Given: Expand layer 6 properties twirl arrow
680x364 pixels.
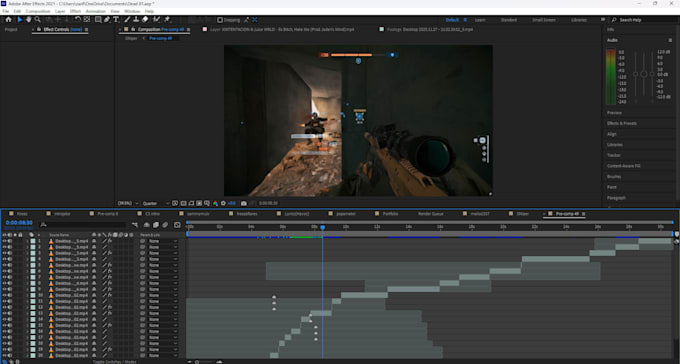Looking at the screenshot, I should [x=27, y=271].
